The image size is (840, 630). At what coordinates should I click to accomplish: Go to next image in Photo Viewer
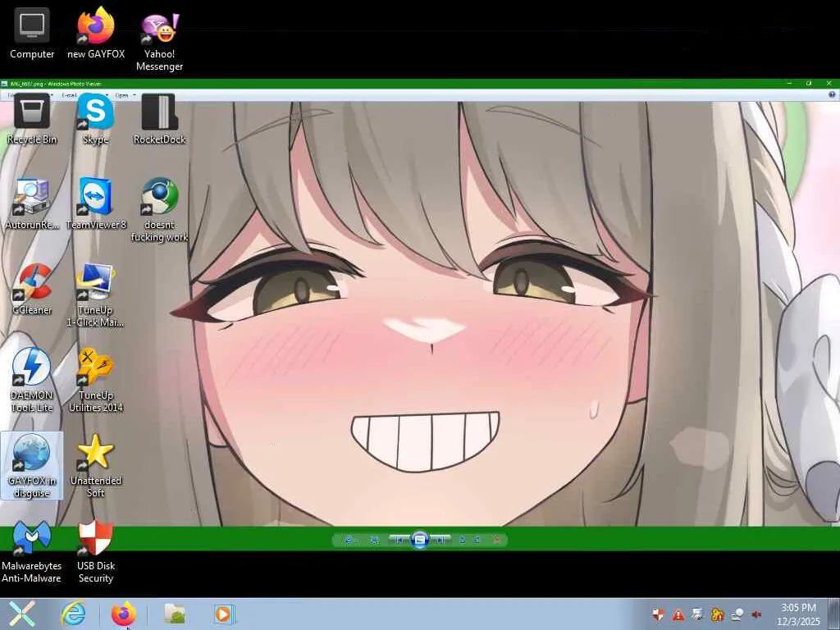point(440,540)
